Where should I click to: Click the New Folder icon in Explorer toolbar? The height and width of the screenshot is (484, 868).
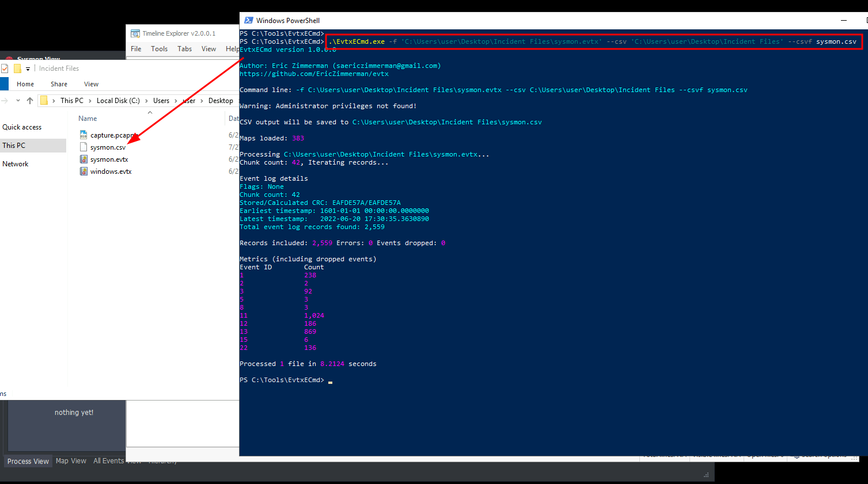[x=17, y=68]
